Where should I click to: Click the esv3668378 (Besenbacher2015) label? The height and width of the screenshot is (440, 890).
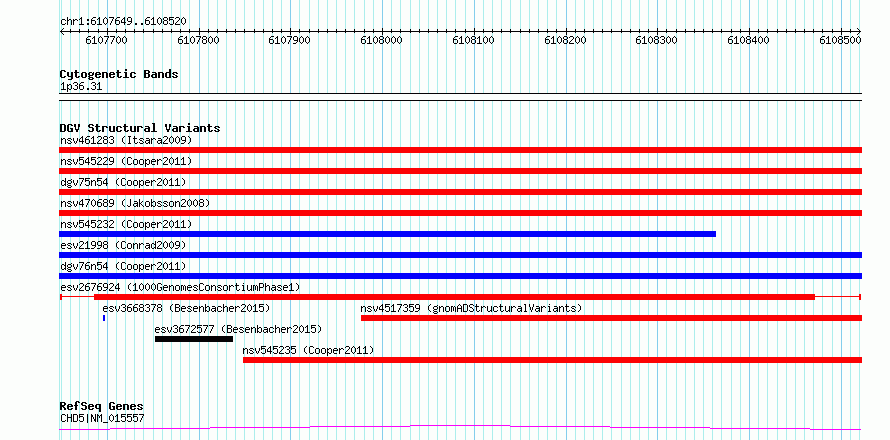point(186,308)
